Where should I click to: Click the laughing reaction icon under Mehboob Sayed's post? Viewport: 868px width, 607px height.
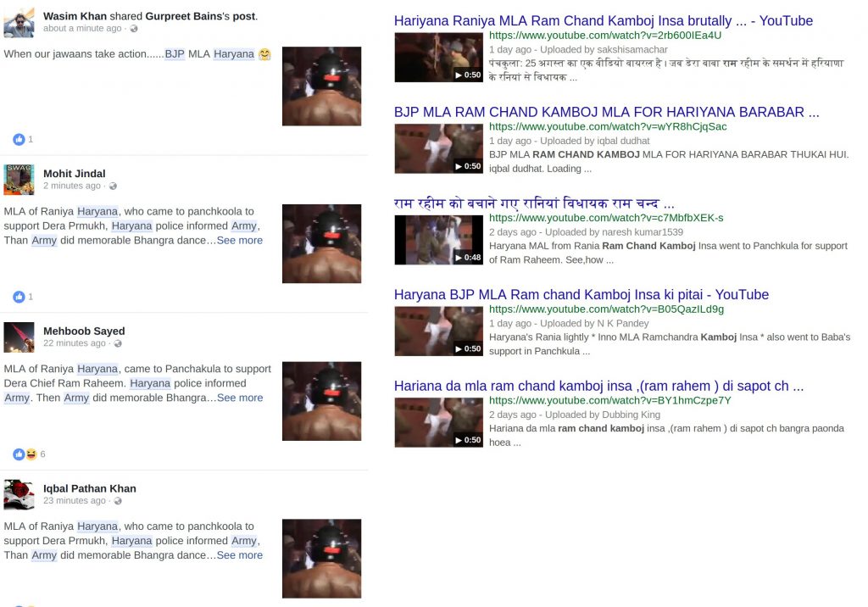tap(31, 454)
